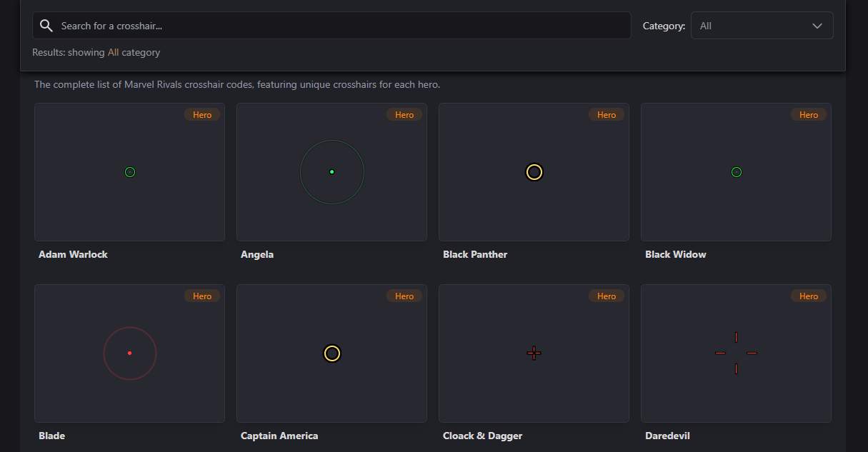The width and height of the screenshot is (868, 452).
Task: Click the Hero tag on Cloak & Dagger card
Action: pyautogui.click(x=607, y=296)
